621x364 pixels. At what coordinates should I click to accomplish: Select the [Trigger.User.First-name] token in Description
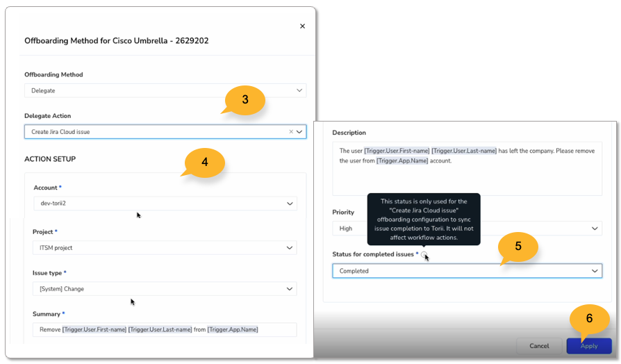coord(397,151)
